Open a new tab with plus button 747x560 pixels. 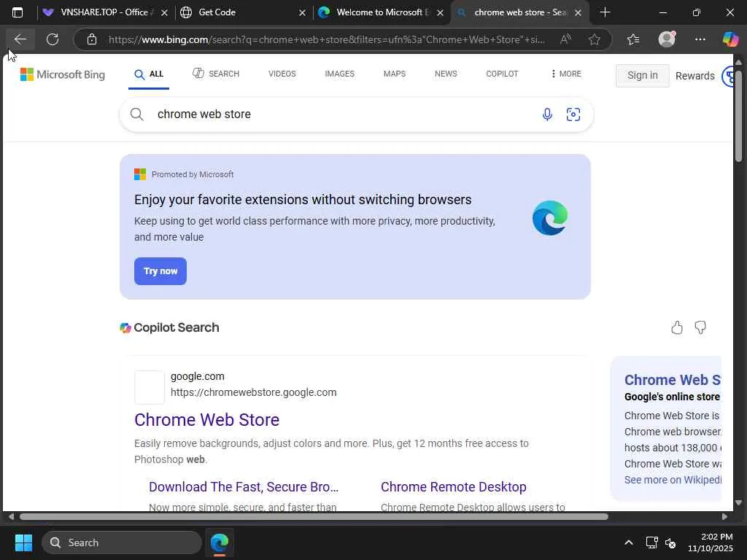[x=605, y=12]
